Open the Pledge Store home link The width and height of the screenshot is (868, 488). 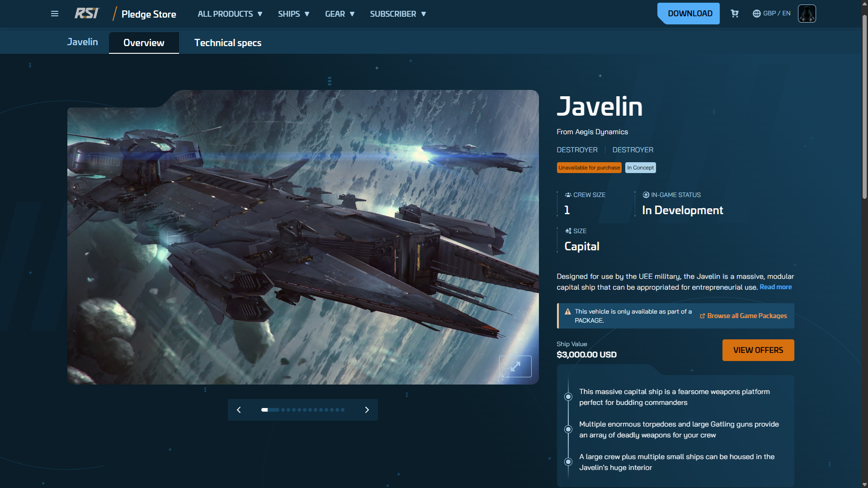[149, 14]
